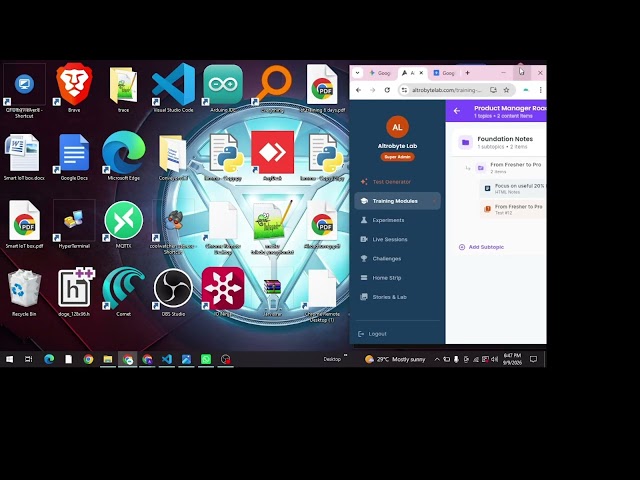Click the Foundation Notes topic title
640x480 pixels.
[x=505, y=139]
